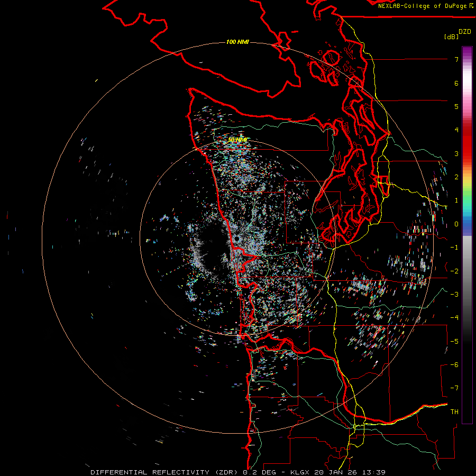
Task: Click the NEXLAB-College of DuPage watermark text
Action: (422, 6)
